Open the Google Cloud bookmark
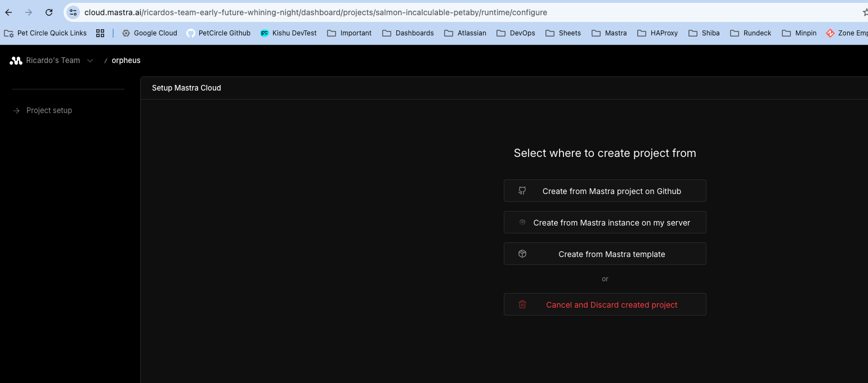Screen dimensions: 868x383 click(x=149, y=33)
